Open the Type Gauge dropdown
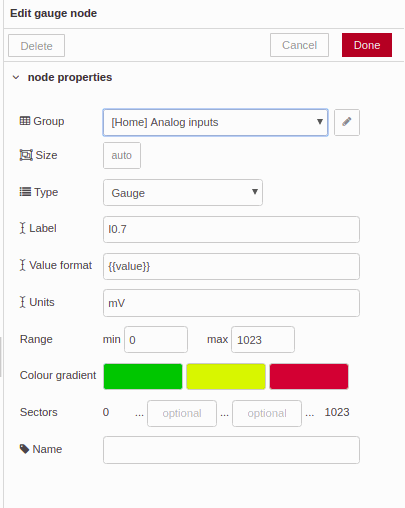405x508 pixels. [x=183, y=193]
